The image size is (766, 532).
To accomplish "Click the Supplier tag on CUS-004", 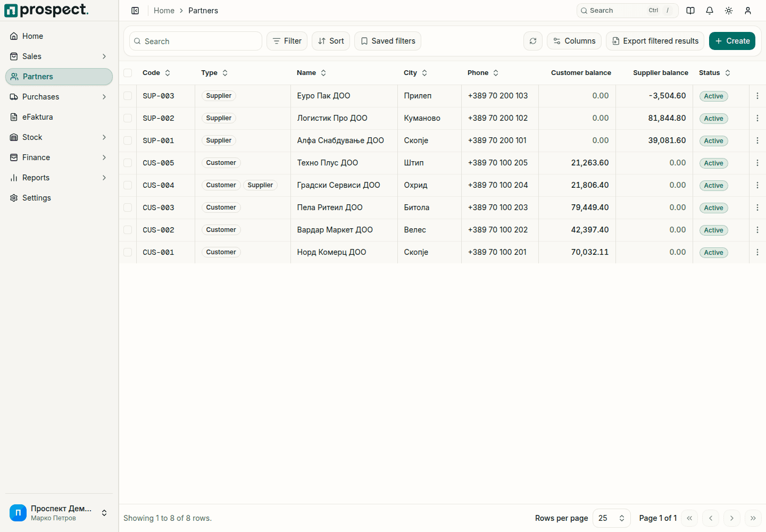I will click(260, 185).
